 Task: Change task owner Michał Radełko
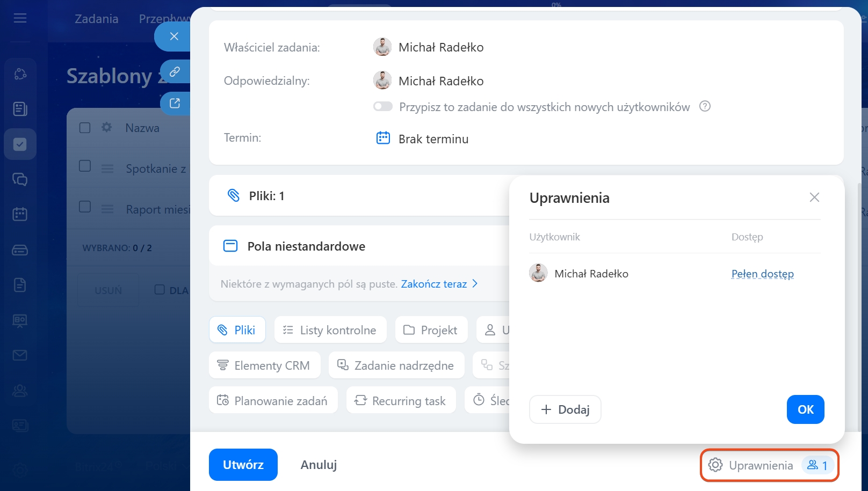pos(441,47)
